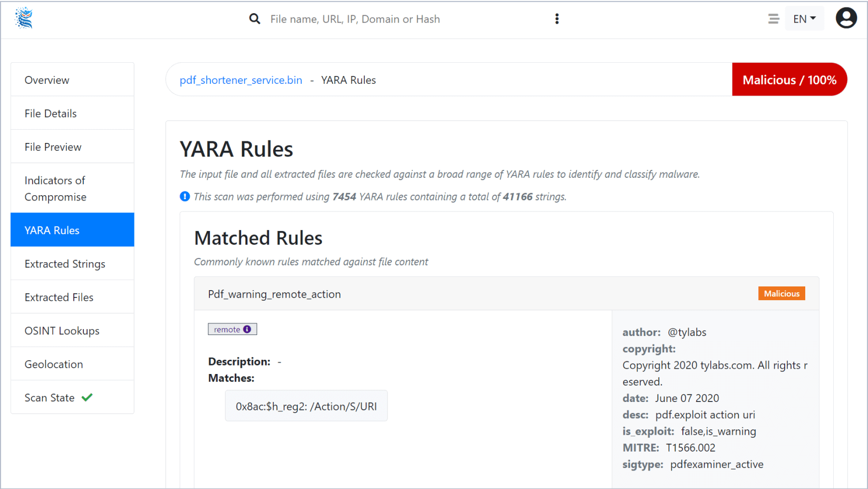Open Indicators of Compromise
This screenshot has height=489, width=868.
pyautogui.click(x=72, y=188)
